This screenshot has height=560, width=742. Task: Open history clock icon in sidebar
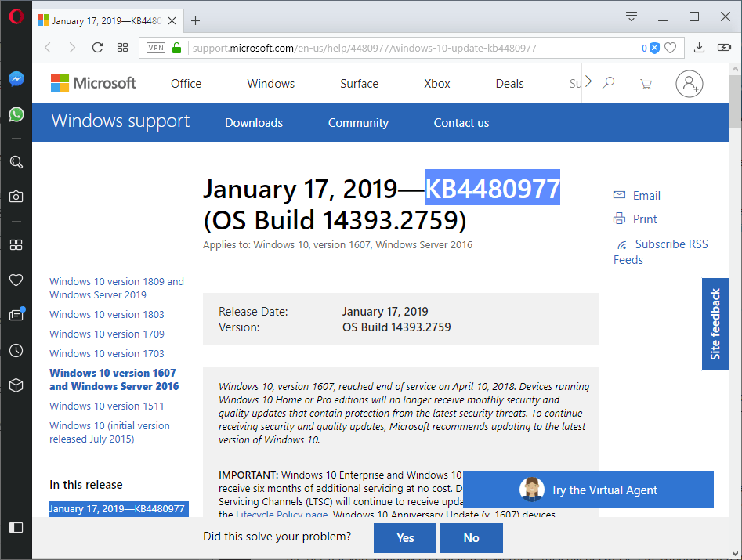pyautogui.click(x=16, y=350)
